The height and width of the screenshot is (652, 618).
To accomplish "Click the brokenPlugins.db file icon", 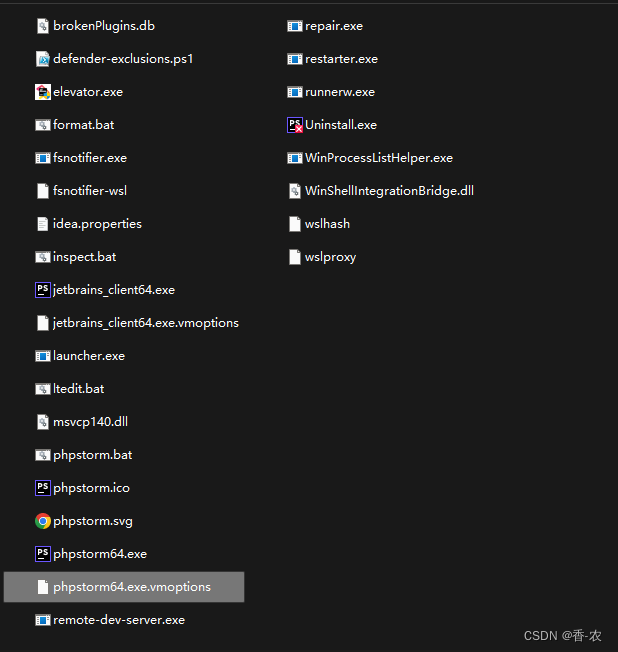I will click(43, 26).
